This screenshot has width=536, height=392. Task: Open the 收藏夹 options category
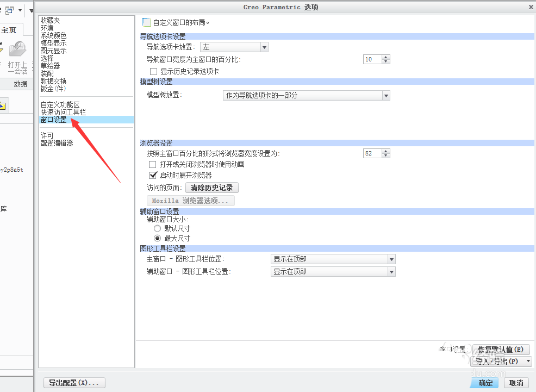tap(50, 20)
